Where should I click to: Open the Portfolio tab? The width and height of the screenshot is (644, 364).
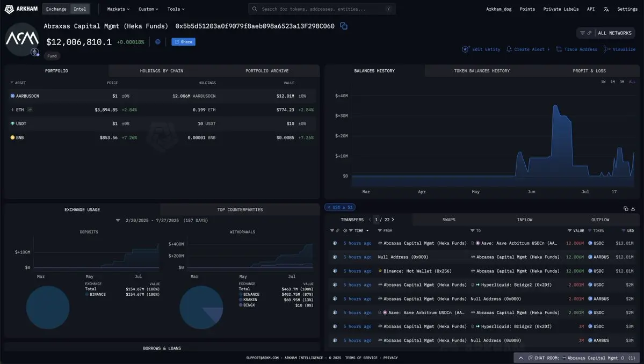point(57,71)
